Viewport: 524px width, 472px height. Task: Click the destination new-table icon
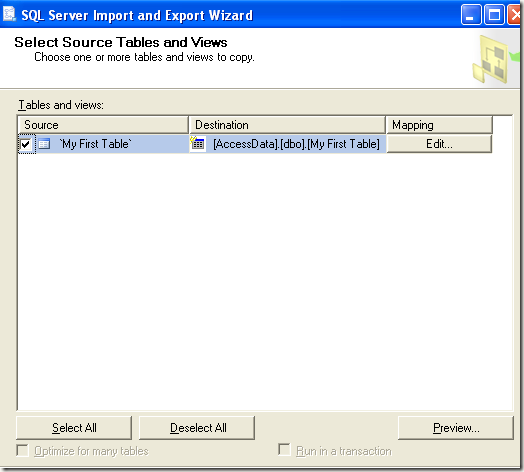pos(197,143)
